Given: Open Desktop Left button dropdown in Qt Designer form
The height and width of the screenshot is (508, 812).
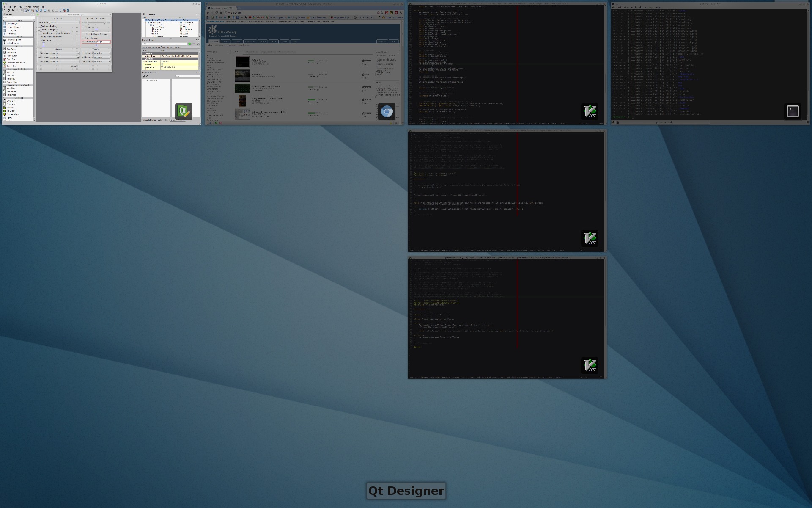Looking at the screenshot, I should 102,53.
